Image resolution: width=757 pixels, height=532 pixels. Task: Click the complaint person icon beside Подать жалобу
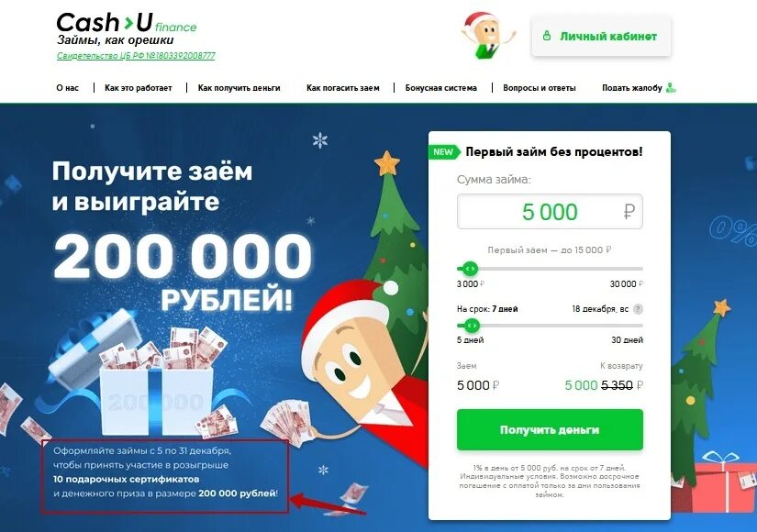tap(671, 87)
